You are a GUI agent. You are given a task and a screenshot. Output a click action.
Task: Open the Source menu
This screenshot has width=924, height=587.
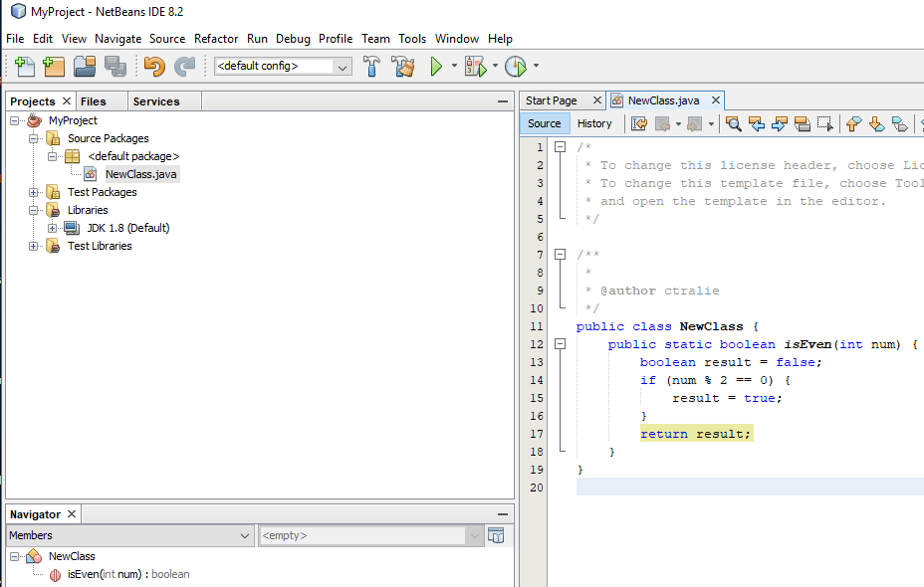click(x=167, y=39)
